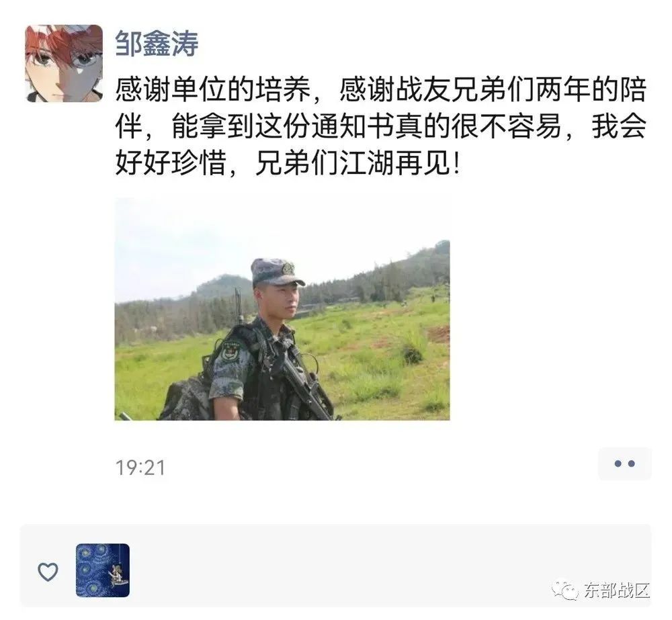Open the poster's profile via name 邹鑫涛
This screenshot has height=620, width=672.
coord(157,44)
